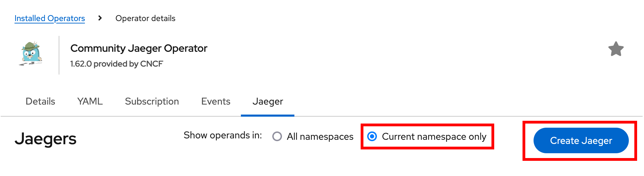
Task: Show the Events tab
Action: [x=216, y=101]
